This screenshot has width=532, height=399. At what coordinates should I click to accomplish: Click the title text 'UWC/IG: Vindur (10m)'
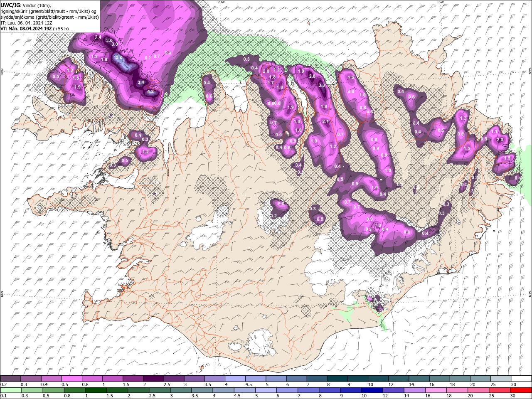(25, 5)
